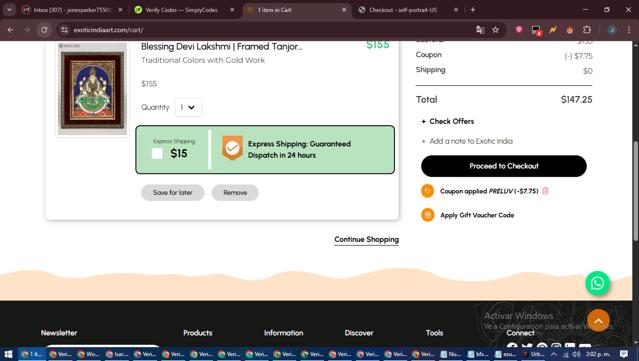Click the Shipping $0 value

(x=587, y=71)
